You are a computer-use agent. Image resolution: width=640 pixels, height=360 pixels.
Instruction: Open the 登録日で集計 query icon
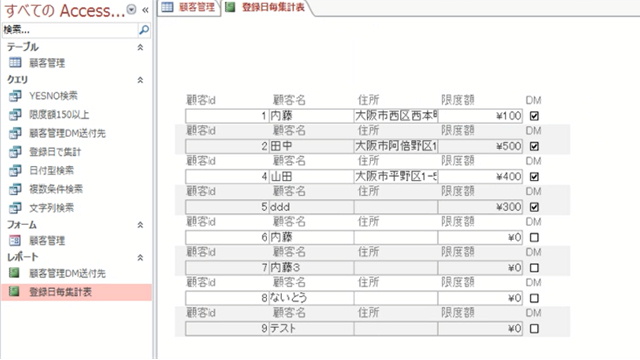pyautogui.click(x=15, y=152)
